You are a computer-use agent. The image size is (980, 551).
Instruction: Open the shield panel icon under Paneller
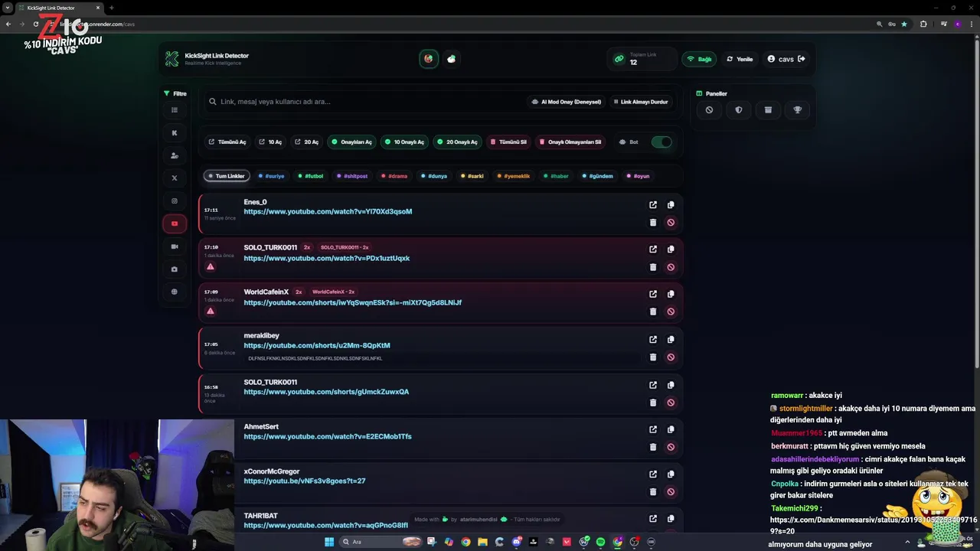739,110
